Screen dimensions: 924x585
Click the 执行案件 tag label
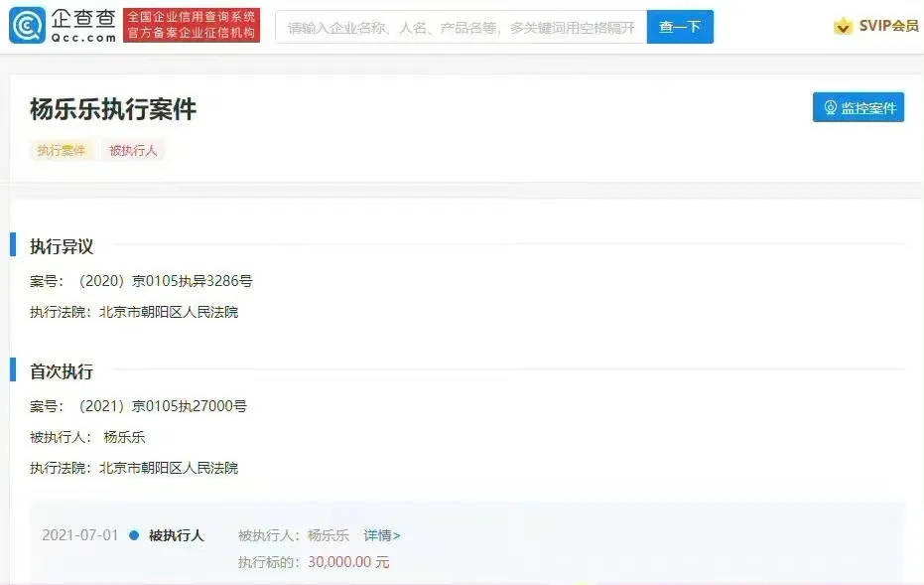click(x=62, y=150)
